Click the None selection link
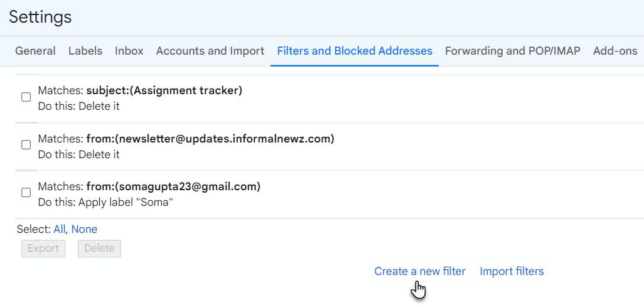This screenshot has width=644, height=307. tap(84, 229)
